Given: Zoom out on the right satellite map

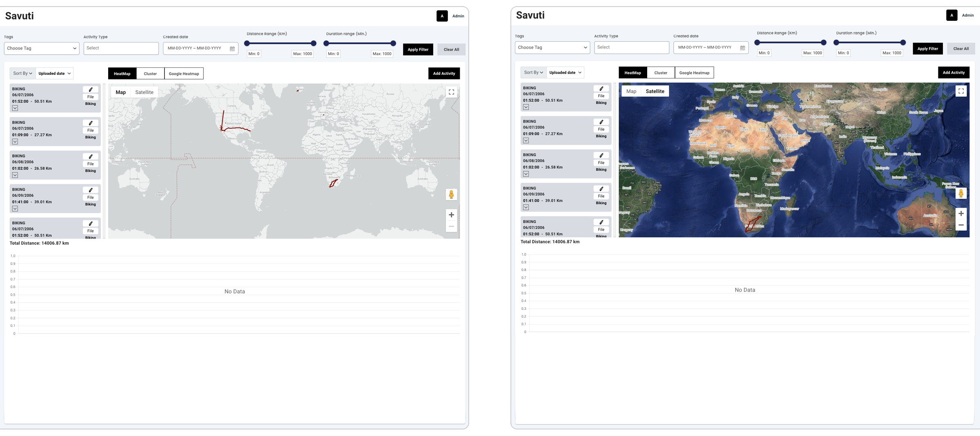Looking at the screenshot, I should coord(961,225).
